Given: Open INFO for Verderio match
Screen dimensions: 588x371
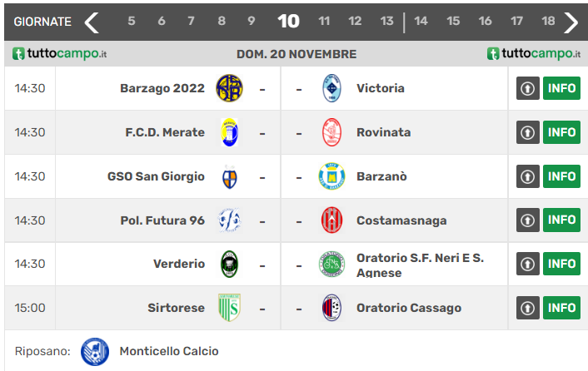Looking at the screenshot, I should coord(561,264).
